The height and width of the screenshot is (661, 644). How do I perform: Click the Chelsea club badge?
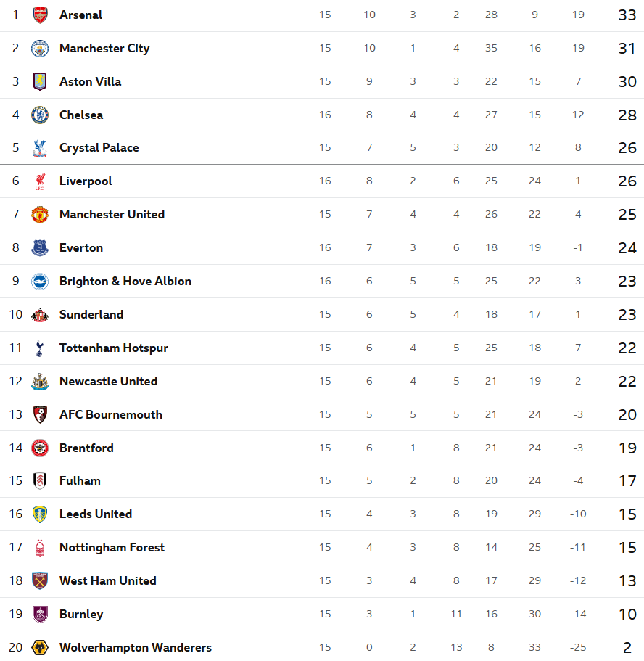coord(40,115)
